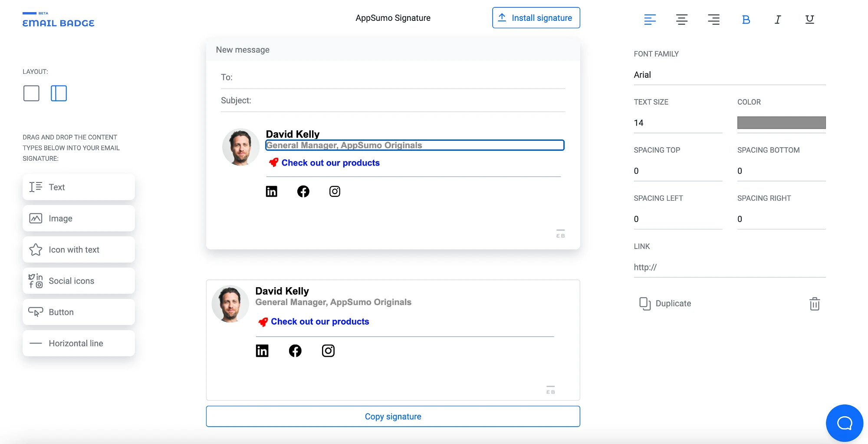Click Check out our products in preview
Viewport: 868px width, 444px height.
(x=320, y=321)
